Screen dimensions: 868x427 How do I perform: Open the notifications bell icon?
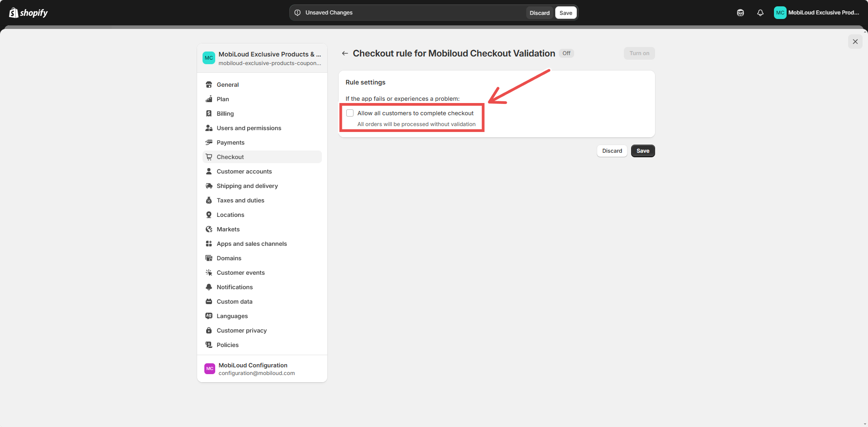point(760,13)
